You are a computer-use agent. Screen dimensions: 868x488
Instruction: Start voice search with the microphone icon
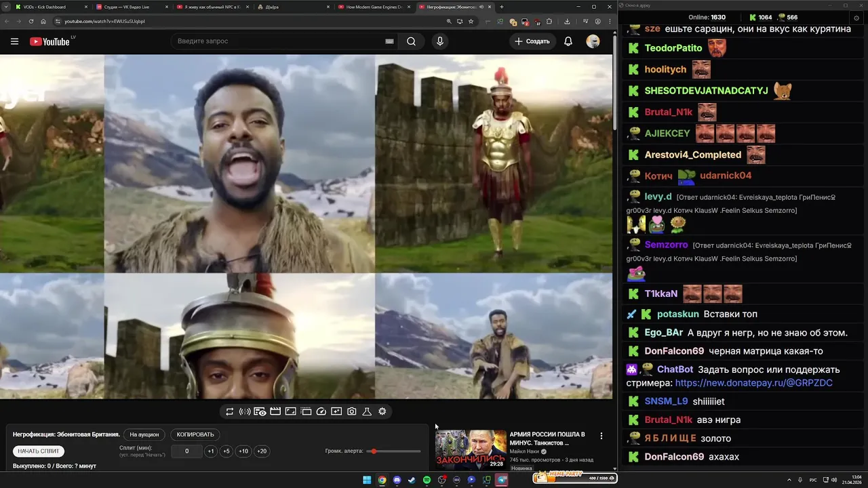[440, 41]
